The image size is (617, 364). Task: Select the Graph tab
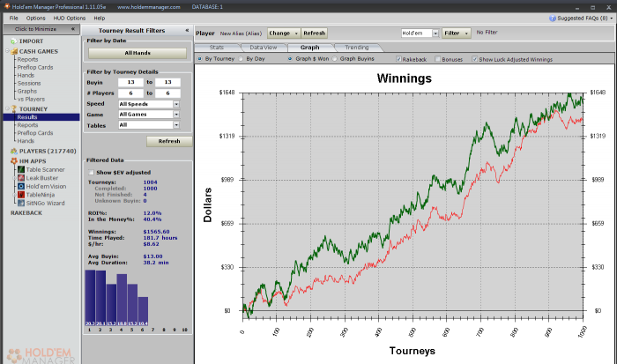310,48
